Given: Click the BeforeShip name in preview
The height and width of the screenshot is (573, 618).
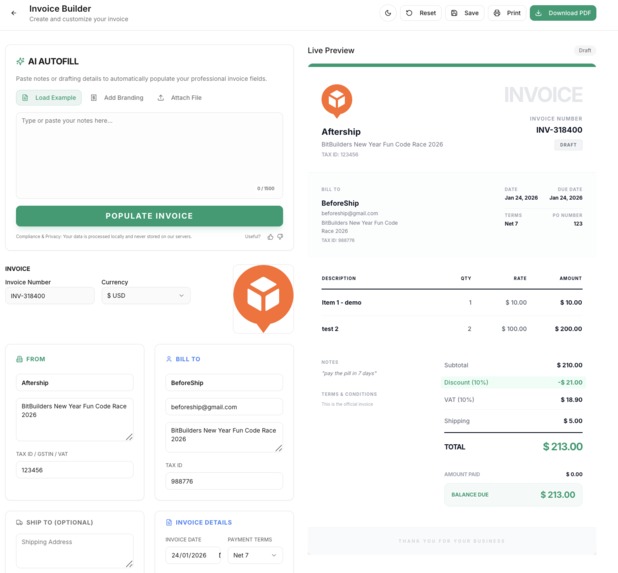Looking at the screenshot, I should point(340,203).
